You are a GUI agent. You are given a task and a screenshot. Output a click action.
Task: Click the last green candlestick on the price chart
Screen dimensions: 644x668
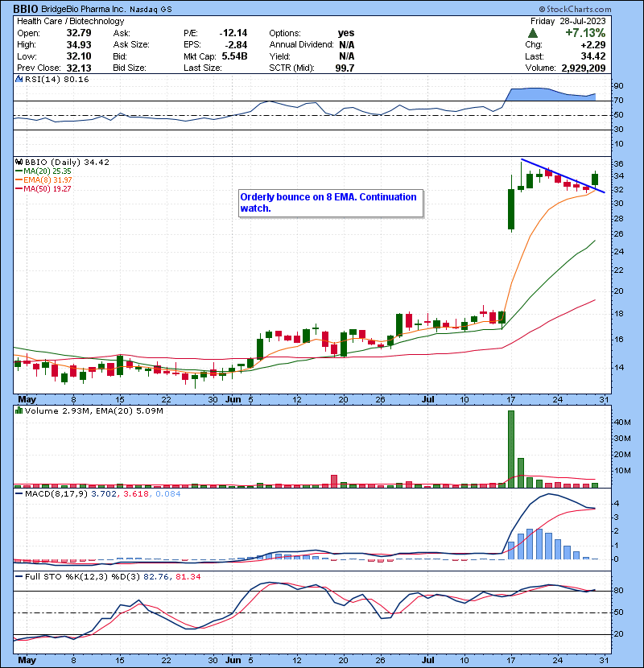click(595, 179)
